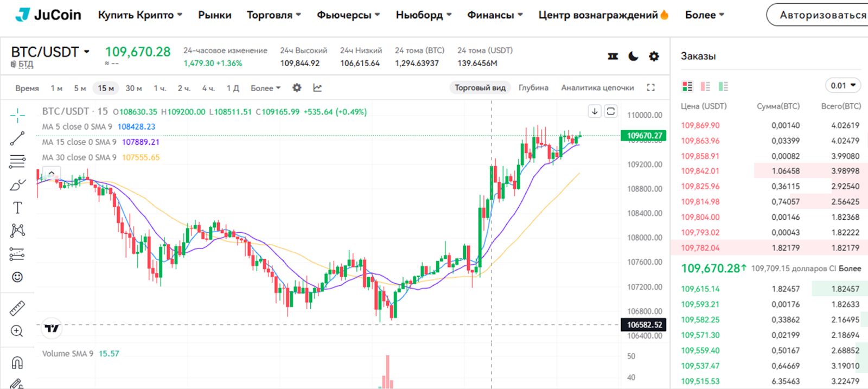Toggle dark mode moon icon
The height and width of the screenshot is (389, 868).
click(633, 56)
